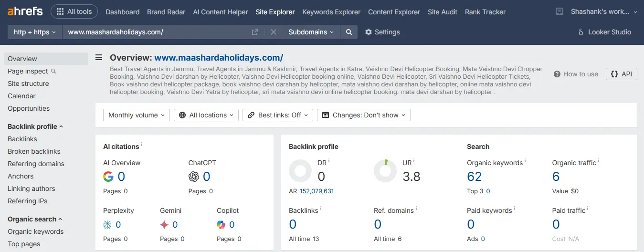Open Brand Radar tab
Image resolution: width=644 pixels, height=252 pixels.
[x=166, y=12]
